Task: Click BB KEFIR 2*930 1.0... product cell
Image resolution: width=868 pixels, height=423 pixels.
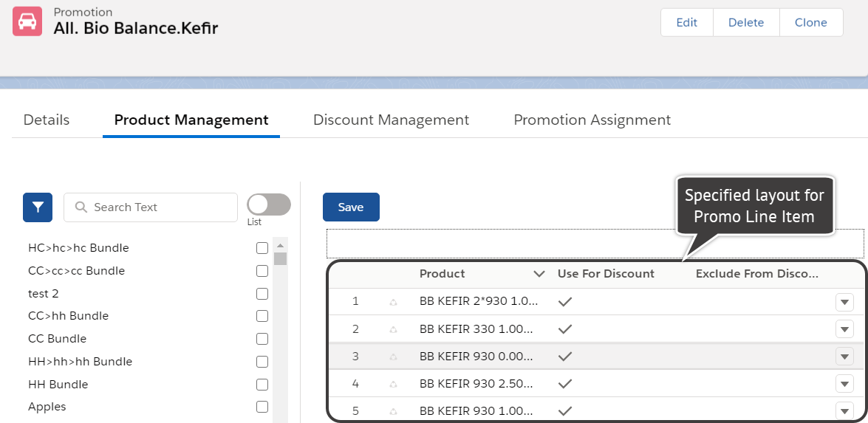Action: (479, 301)
